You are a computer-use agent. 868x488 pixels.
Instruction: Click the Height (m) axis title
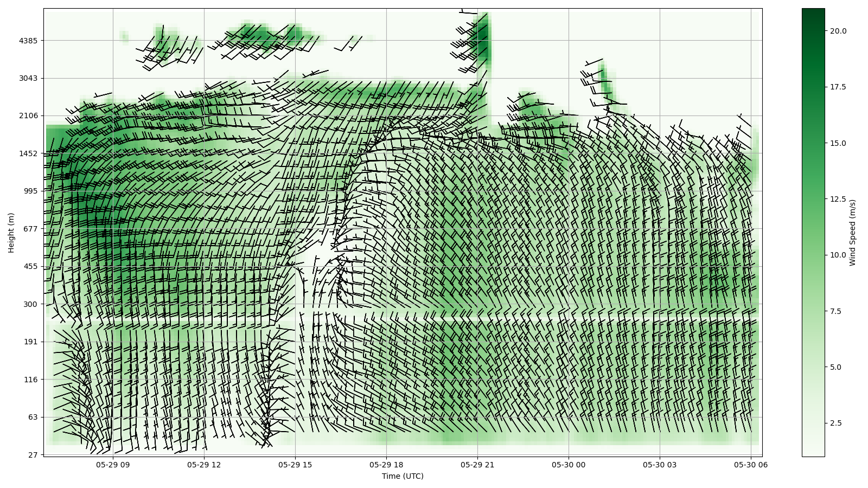tap(11, 233)
